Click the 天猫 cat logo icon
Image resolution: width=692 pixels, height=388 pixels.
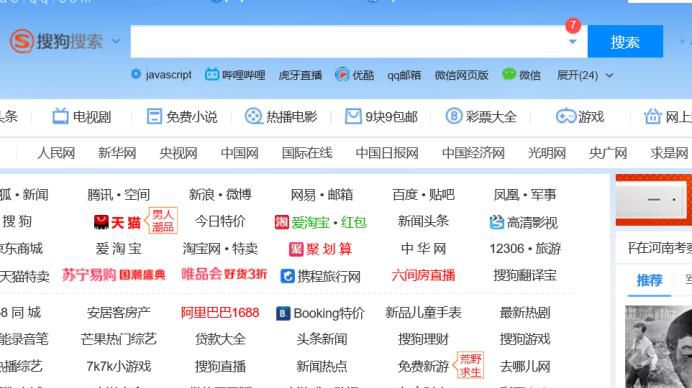102,222
